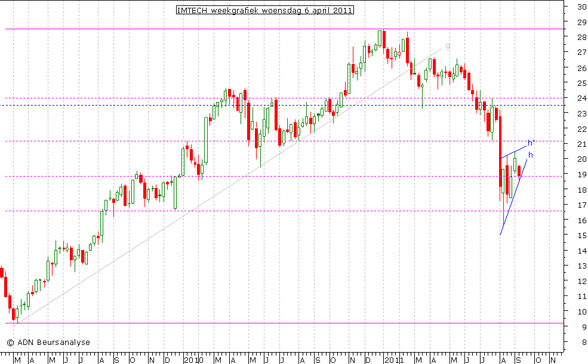Image resolution: width=588 pixels, height=364 pixels.
Task: Click price level '12' on the right axis
Action: 581,281
